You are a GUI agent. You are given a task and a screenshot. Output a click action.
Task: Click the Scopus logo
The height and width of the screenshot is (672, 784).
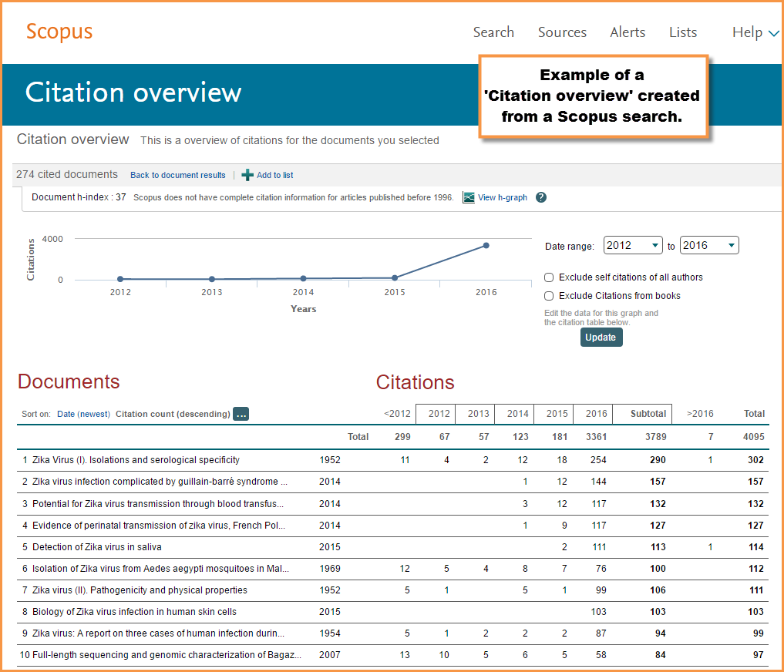[59, 32]
